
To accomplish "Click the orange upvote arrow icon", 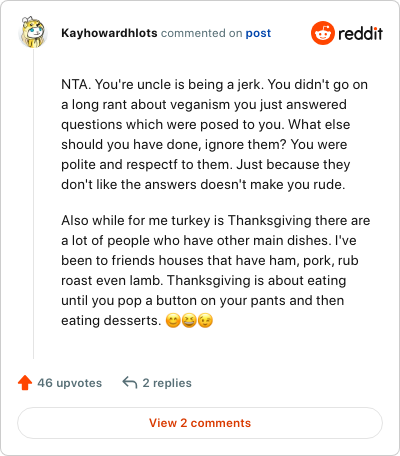I will point(25,383).
